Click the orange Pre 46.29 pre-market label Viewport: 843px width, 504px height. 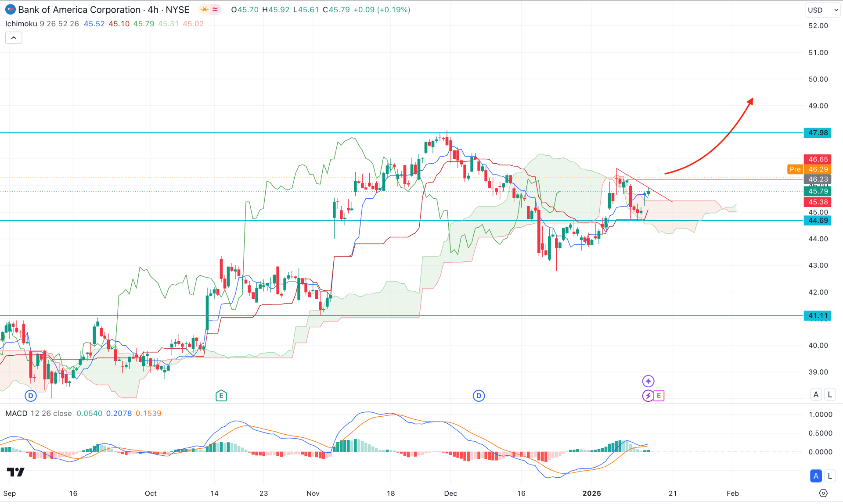pyautogui.click(x=809, y=169)
